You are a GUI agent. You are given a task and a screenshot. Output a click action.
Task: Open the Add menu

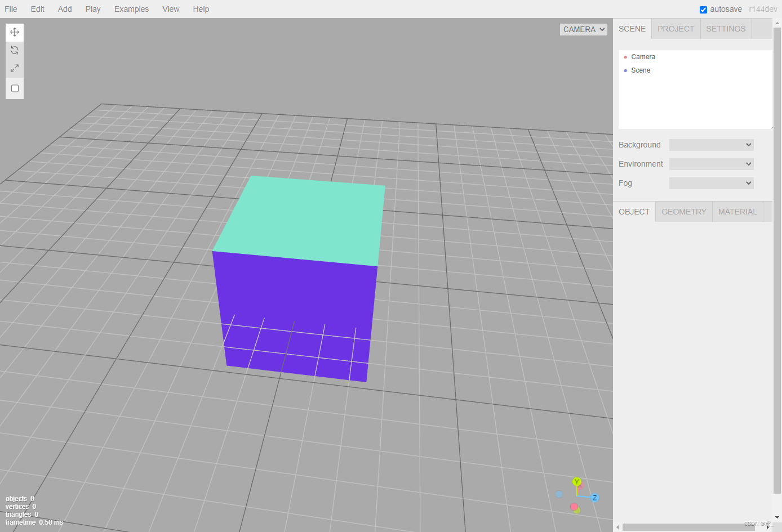click(65, 9)
